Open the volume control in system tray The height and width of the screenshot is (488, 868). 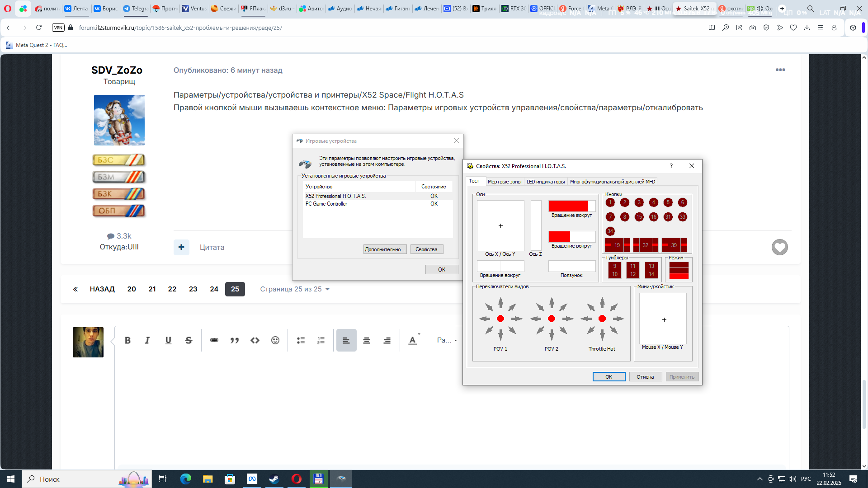793,479
